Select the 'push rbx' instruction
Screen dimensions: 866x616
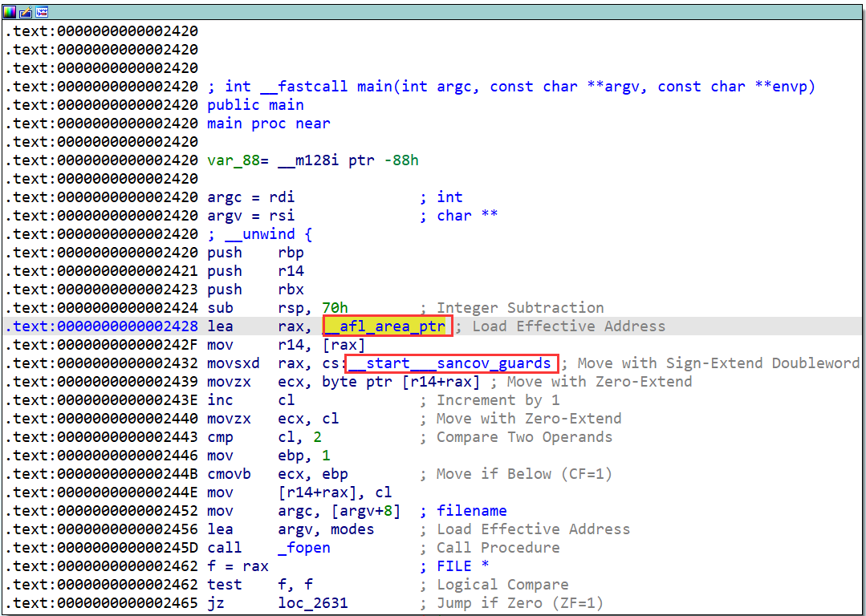pos(256,290)
